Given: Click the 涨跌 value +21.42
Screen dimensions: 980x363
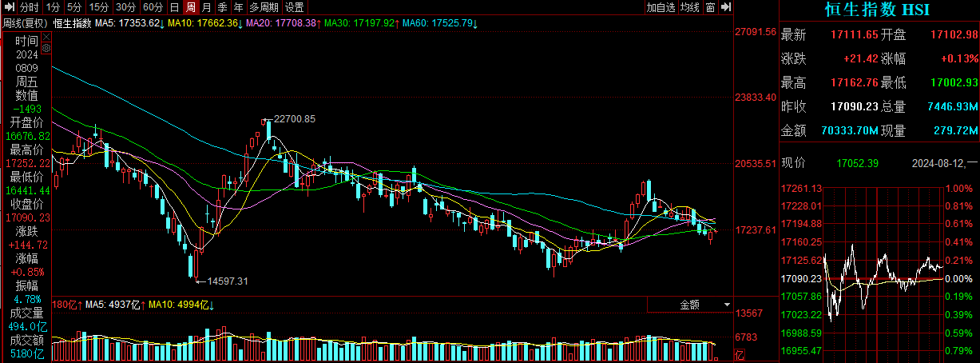Looking at the screenshot, I should point(861,59).
